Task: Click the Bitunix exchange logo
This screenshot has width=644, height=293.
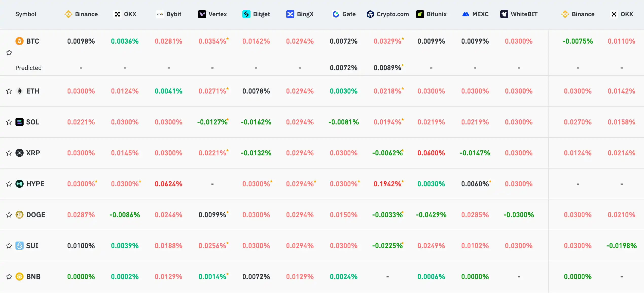Action: click(420, 14)
